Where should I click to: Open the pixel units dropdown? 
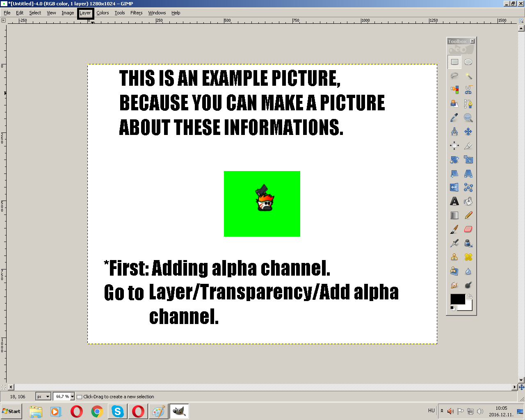[43, 396]
